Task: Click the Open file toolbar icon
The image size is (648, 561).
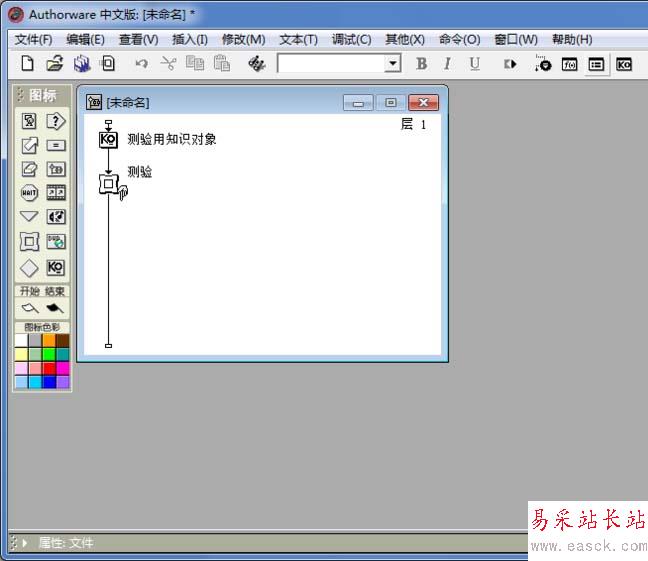Action: [55, 64]
